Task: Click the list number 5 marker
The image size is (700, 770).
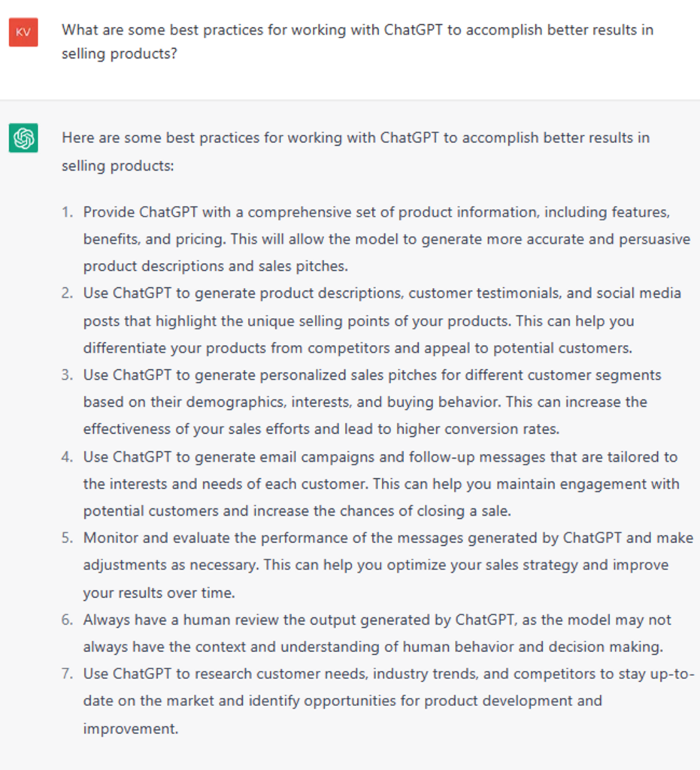Action: 68,538
